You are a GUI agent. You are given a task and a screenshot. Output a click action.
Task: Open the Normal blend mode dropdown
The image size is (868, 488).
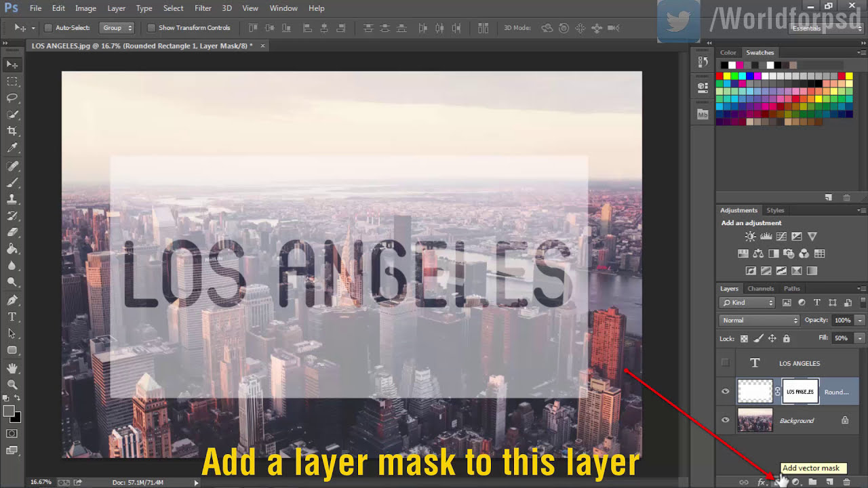(759, 320)
